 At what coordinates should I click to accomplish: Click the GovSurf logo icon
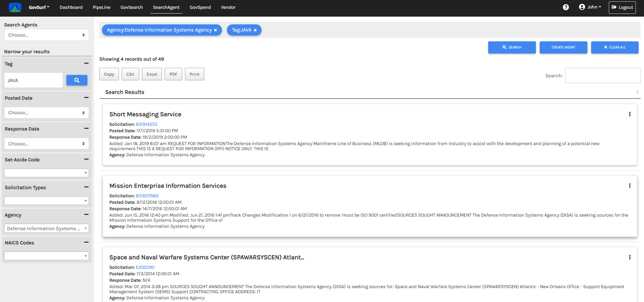(15, 7)
